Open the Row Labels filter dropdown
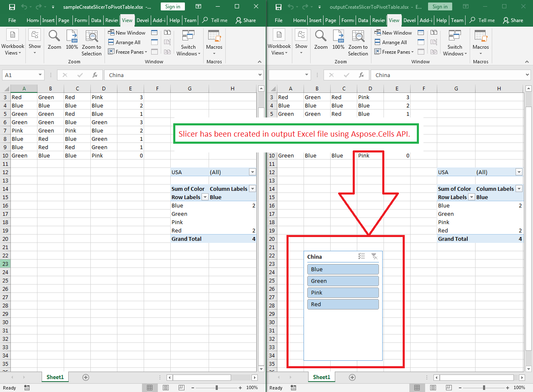 pos(204,197)
